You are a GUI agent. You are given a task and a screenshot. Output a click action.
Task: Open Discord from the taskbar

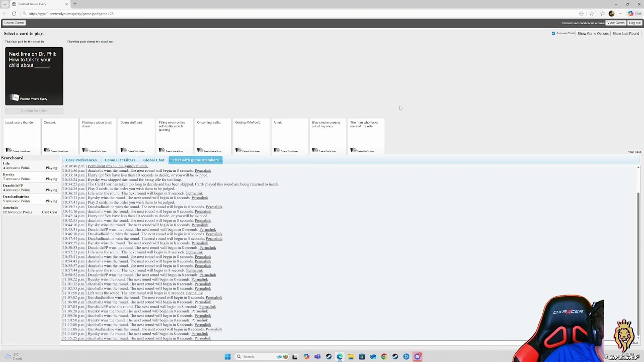pos(418,356)
